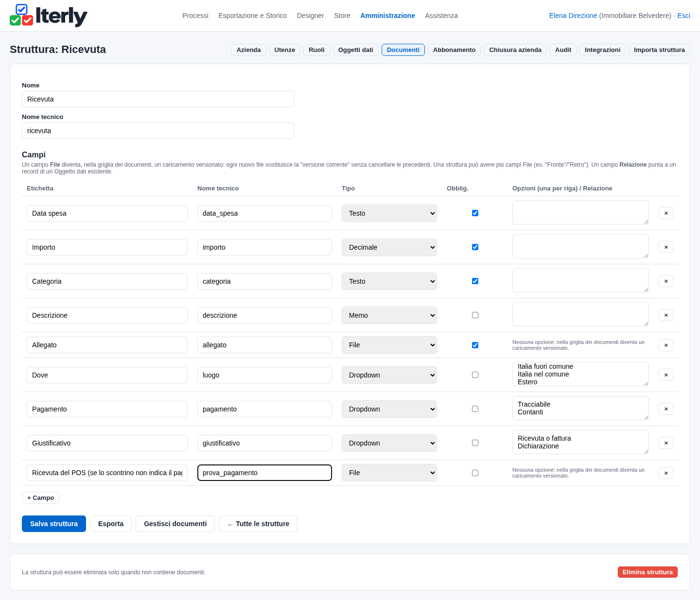Open type dropdown for Dove field
The image size is (700, 600).
tap(389, 375)
